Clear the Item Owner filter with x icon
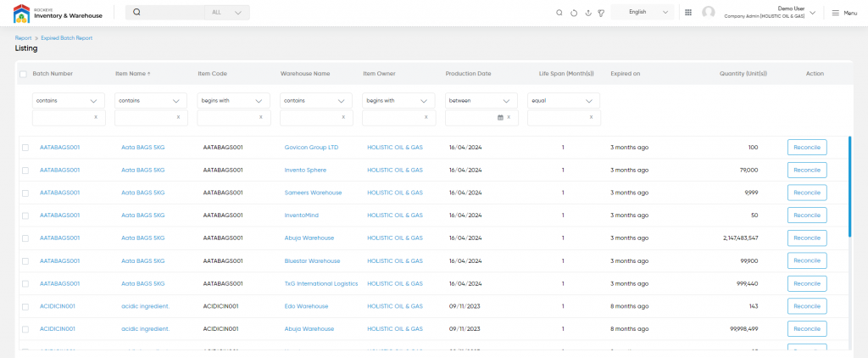Image resolution: width=868 pixels, height=358 pixels. tap(426, 117)
